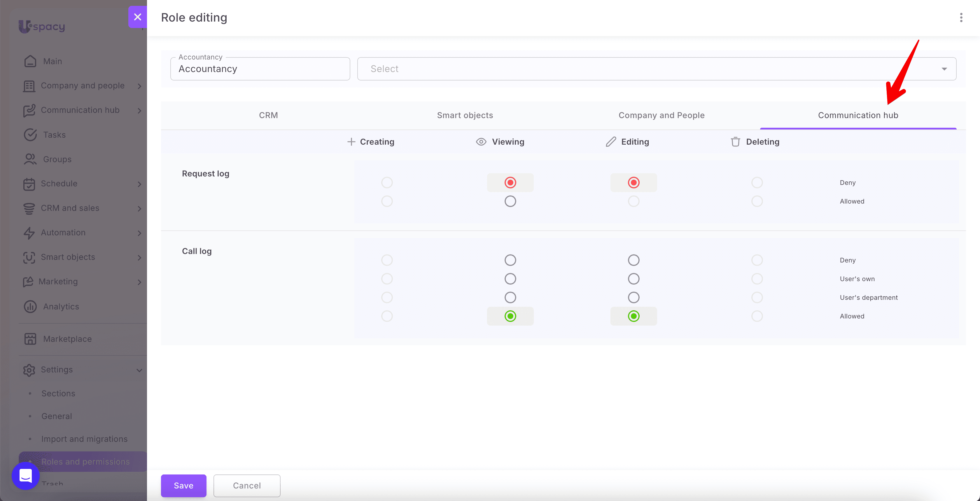Select Deny for Call log Editing
980x501 pixels.
point(633,260)
